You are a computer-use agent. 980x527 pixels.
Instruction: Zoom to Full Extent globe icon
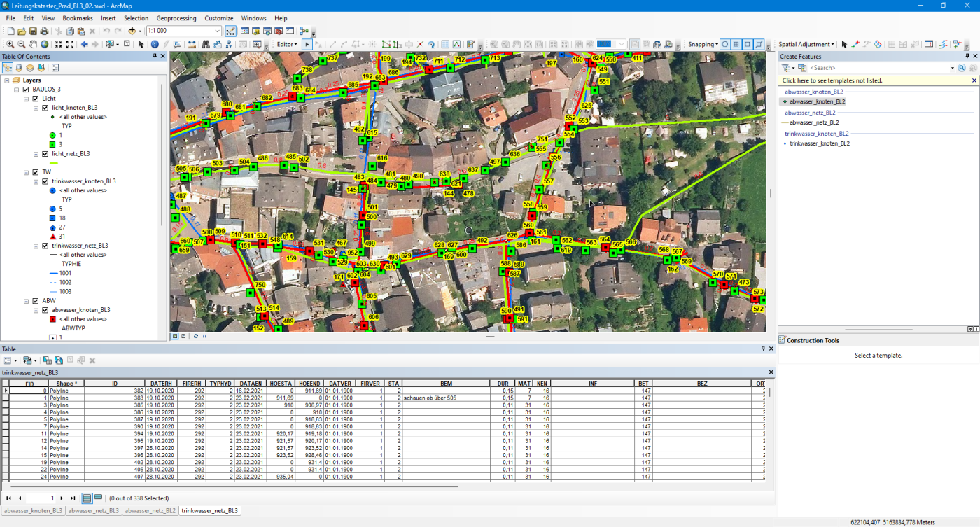tap(45, 44)
